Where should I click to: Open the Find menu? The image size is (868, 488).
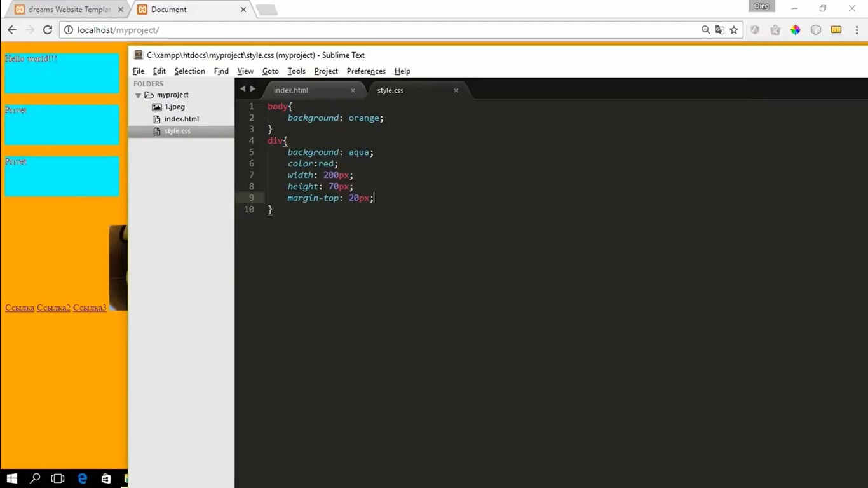point(221,71)
